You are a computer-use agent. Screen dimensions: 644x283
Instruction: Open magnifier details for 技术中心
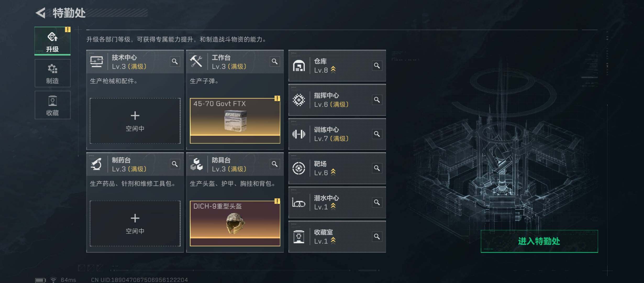click(x=175, y=62)
